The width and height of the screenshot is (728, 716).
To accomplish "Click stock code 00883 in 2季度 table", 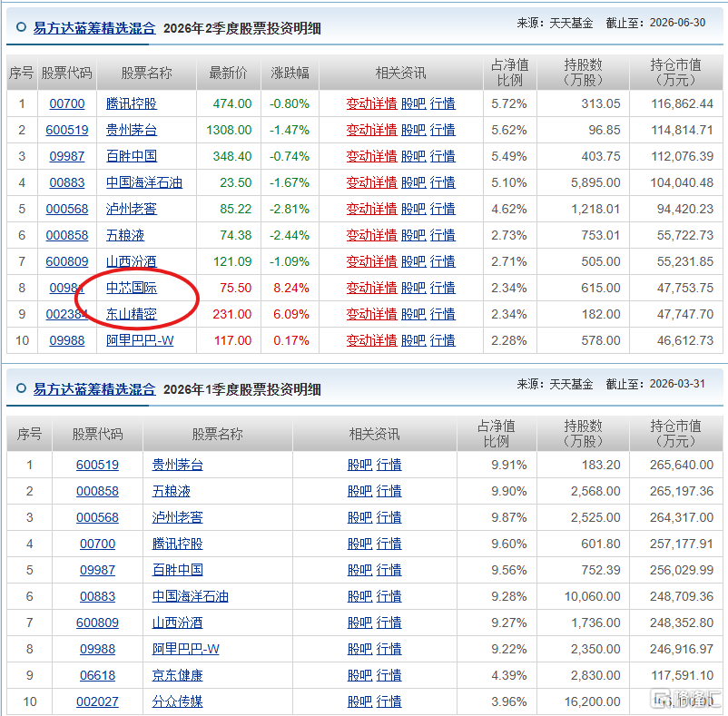I will 67,182.
